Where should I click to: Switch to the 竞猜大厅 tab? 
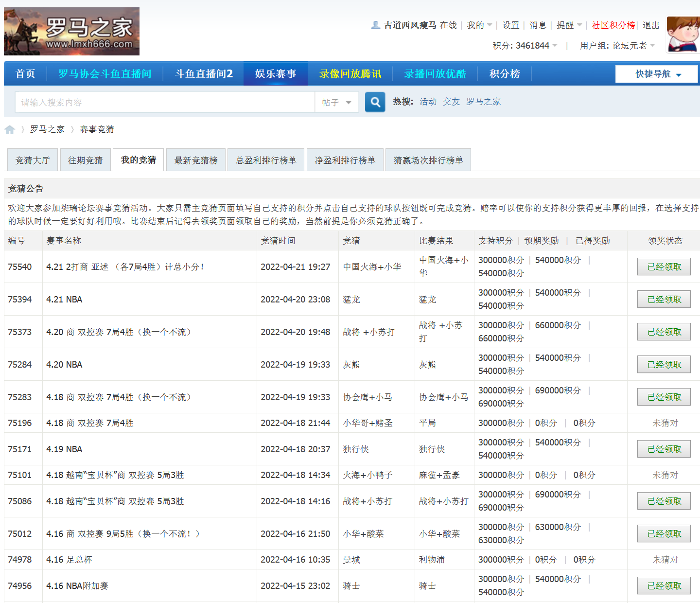coord(33,160)
